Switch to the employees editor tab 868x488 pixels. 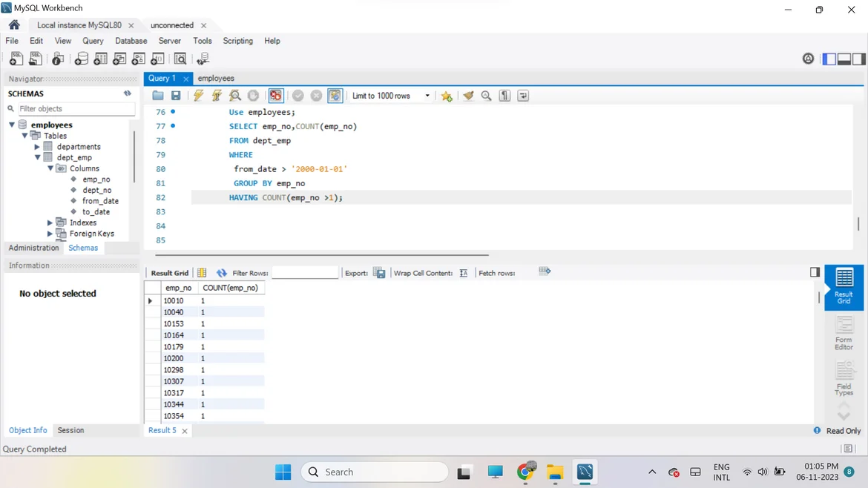(x=216, y=78)
